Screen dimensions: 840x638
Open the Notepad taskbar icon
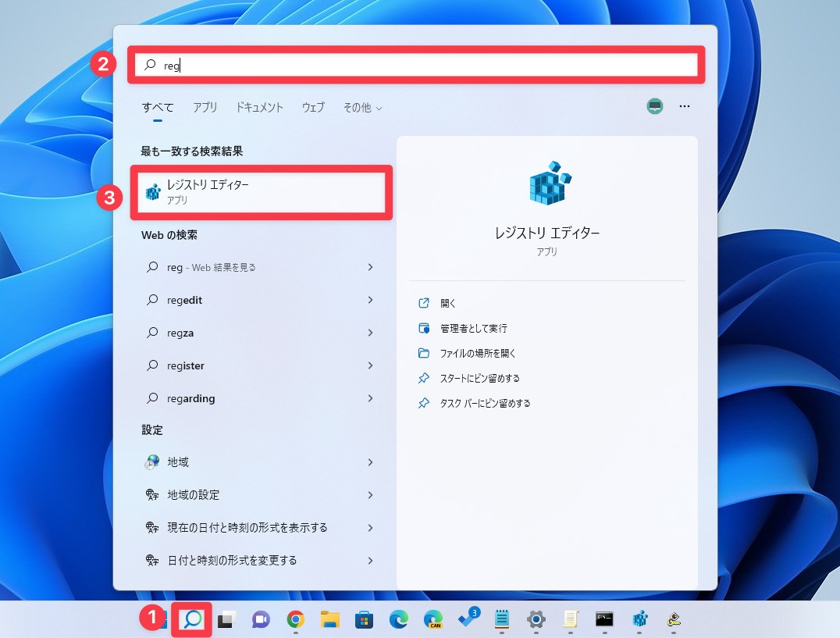coord(501,619)
